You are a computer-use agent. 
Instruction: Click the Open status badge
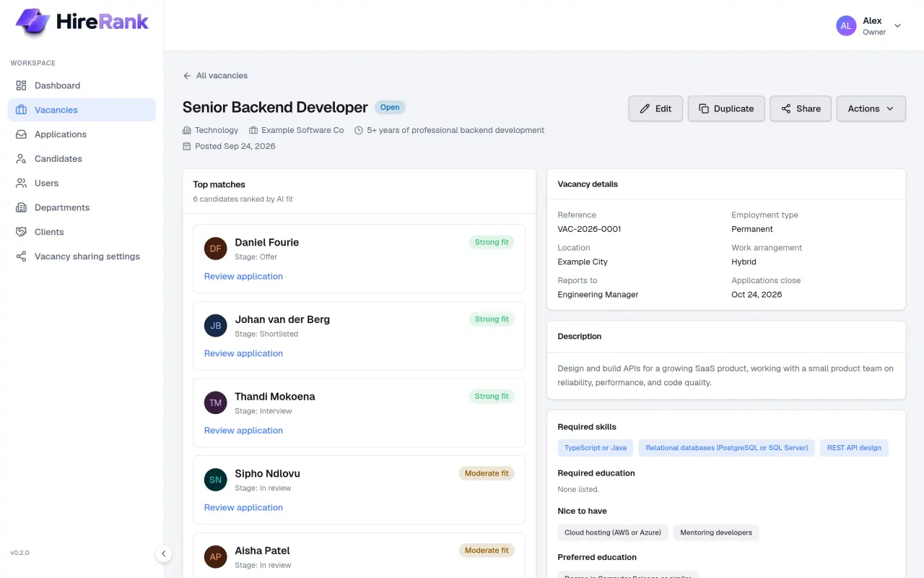390,108
